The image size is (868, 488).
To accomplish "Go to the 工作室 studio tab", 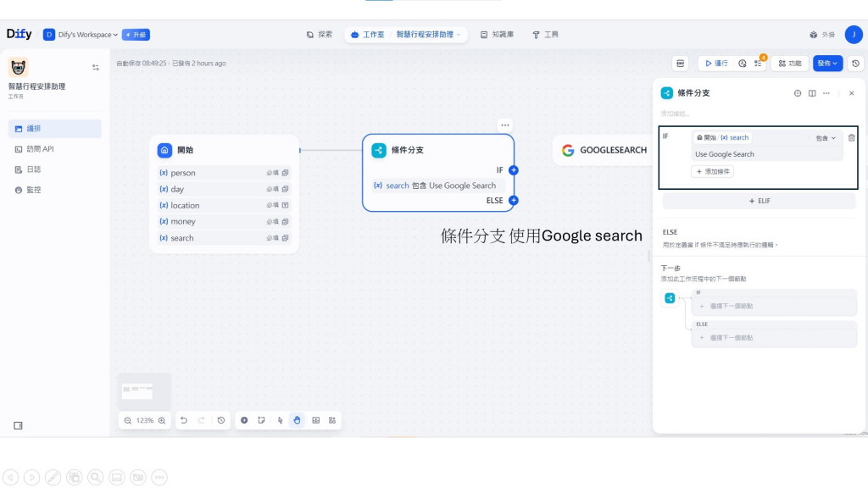I will [368, 34].
